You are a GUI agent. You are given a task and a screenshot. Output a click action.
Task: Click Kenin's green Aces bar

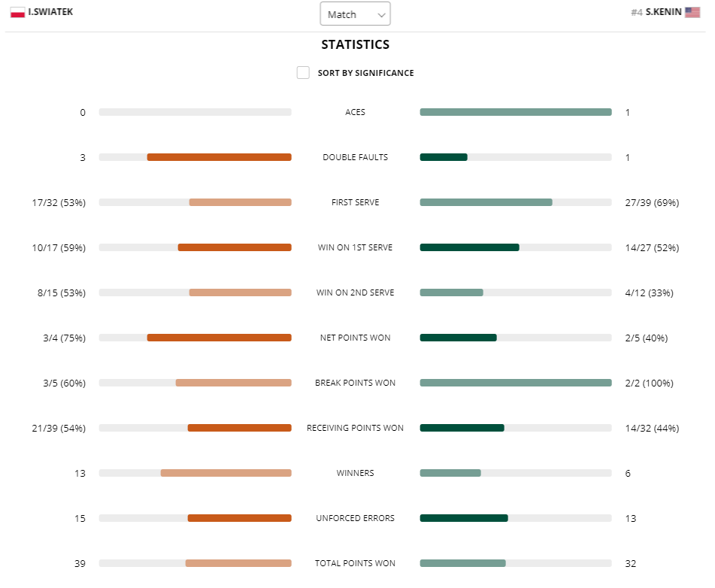click(x=516, y=112)
